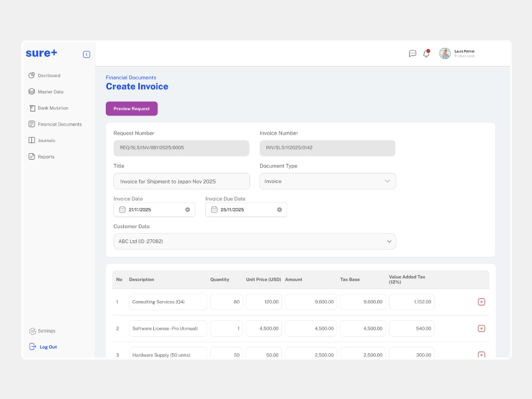Click the Log Out exit icon
This screenshot has height=399, width=532.
(x=32, y=346)
